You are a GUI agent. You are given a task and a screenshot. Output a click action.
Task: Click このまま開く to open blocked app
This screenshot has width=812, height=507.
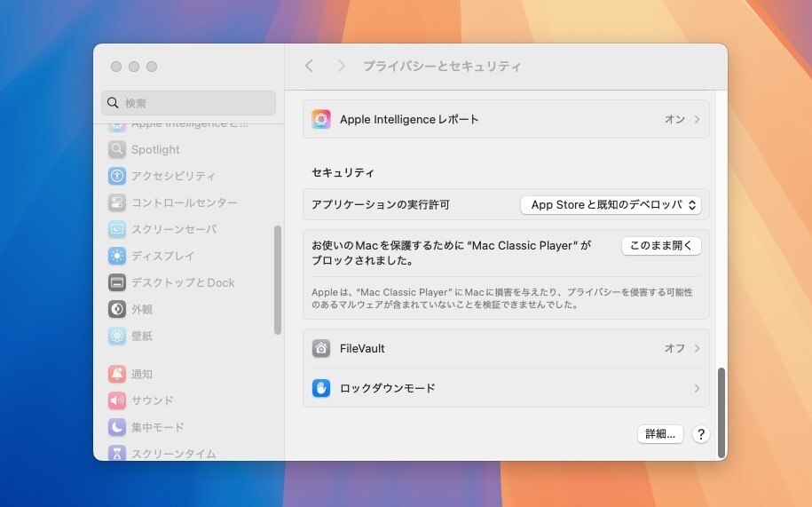pos(661,245)
